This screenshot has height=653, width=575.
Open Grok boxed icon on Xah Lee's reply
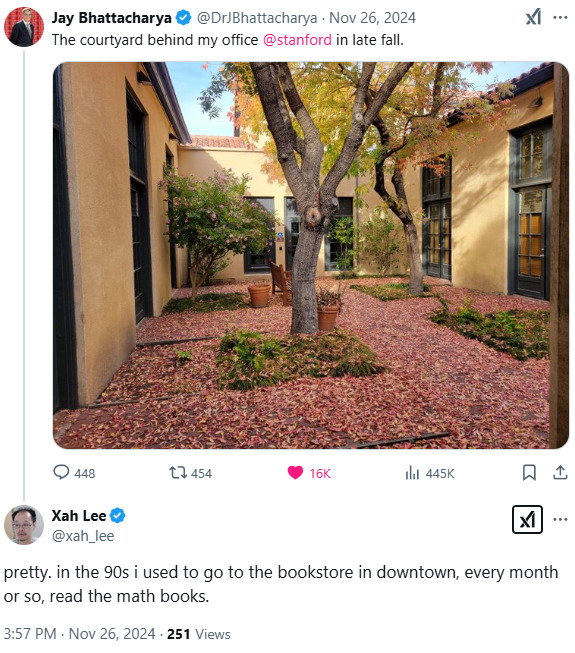527,519
